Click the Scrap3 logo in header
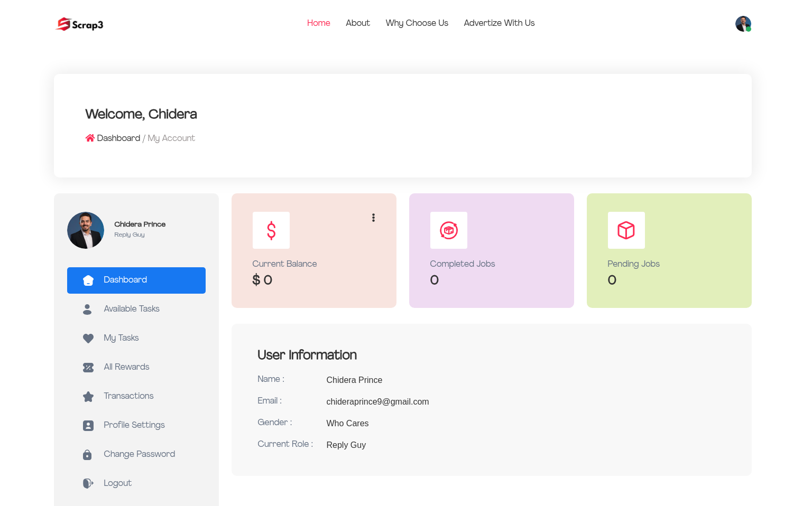Screen dimensions: 812x506 (x=80, y=24)
